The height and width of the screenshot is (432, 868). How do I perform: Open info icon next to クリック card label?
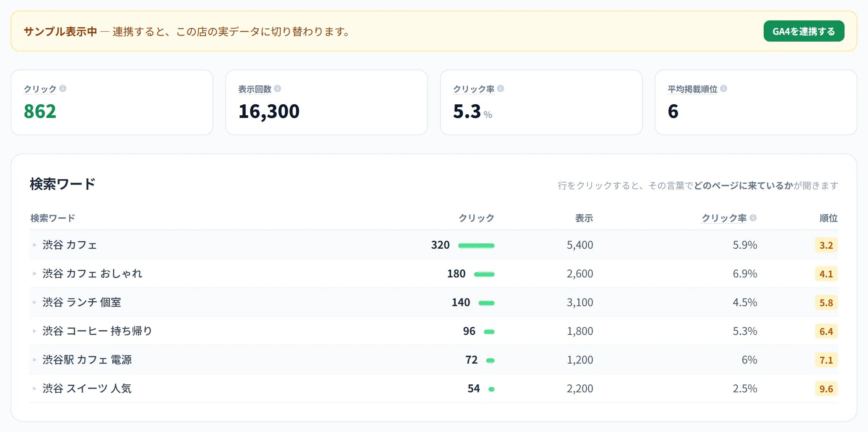coord(63,88)
